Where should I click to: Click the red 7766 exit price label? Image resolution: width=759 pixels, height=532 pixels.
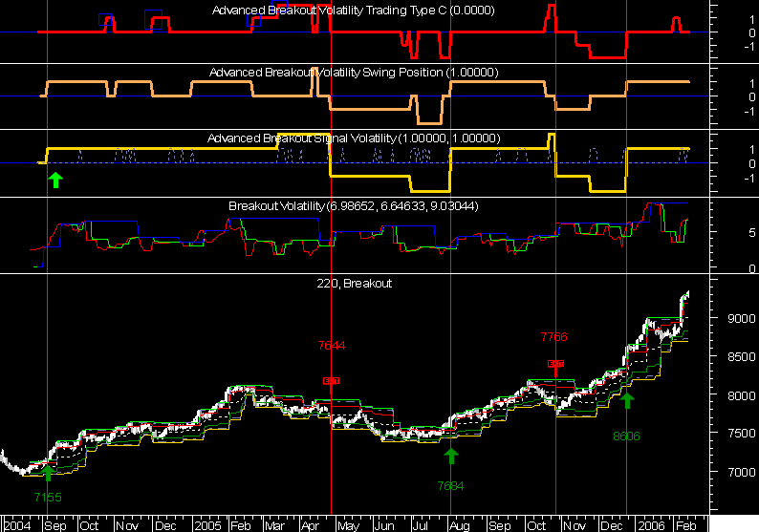(553, 336)
